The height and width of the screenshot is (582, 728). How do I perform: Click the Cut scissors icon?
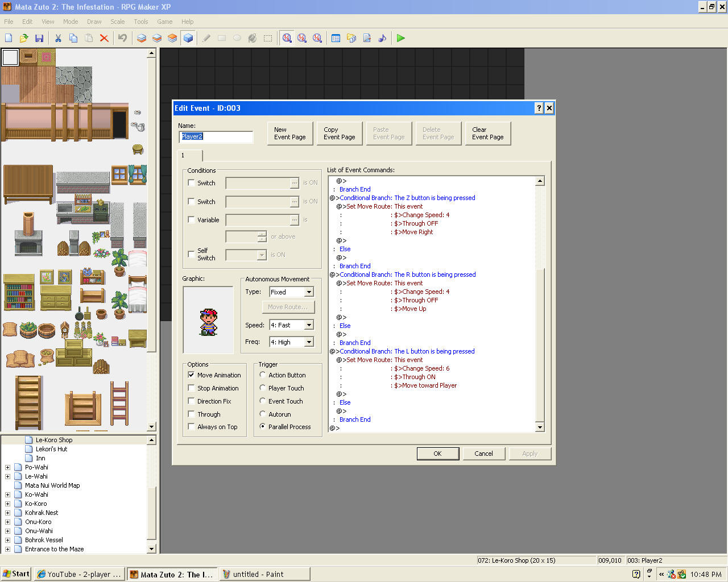pyautogui.click(x=58, y=38)
